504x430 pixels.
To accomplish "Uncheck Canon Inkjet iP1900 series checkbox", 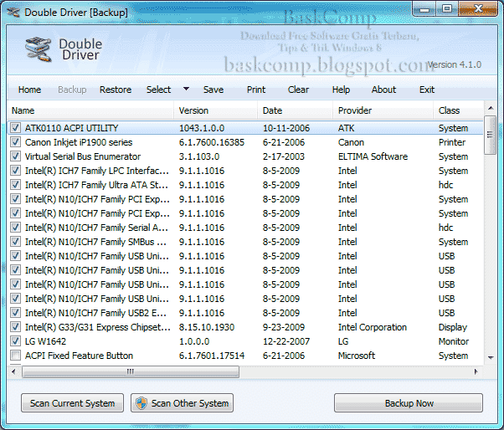I will coord(15,142).
